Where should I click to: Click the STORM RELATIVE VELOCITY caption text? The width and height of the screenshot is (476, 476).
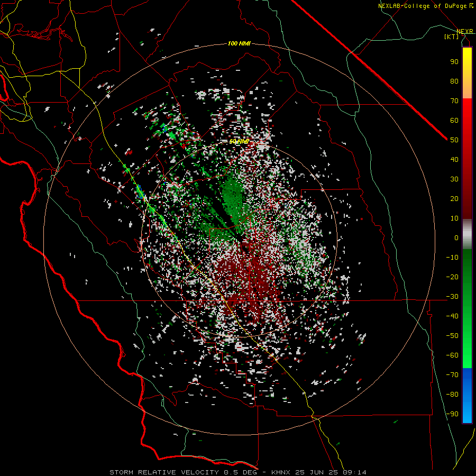point(164,472)
